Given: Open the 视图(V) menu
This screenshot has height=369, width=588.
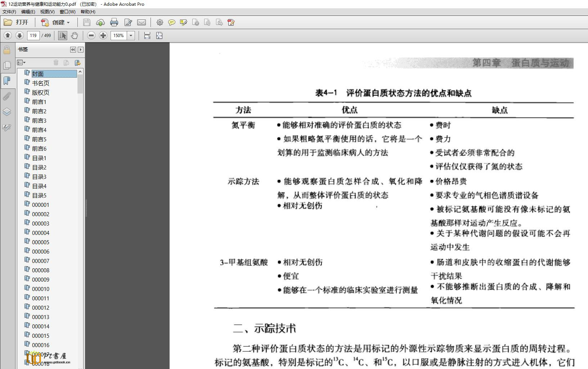Looking at the screenshot, I should (48, 12).
